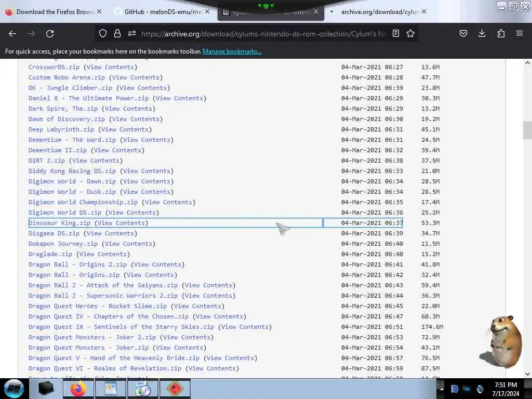Open the Manage bookmarks link
The width and height of the screenshot is (532, 399).
232,51
